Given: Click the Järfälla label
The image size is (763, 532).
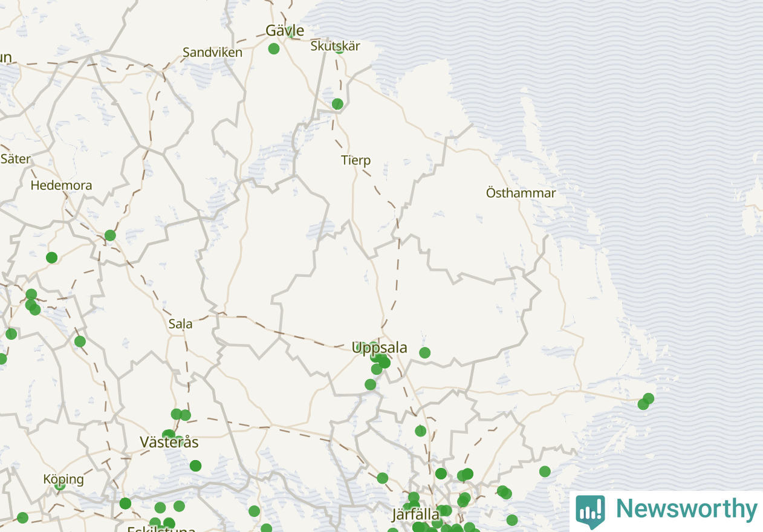Looking at the screenshot, I should coord(416,514).
